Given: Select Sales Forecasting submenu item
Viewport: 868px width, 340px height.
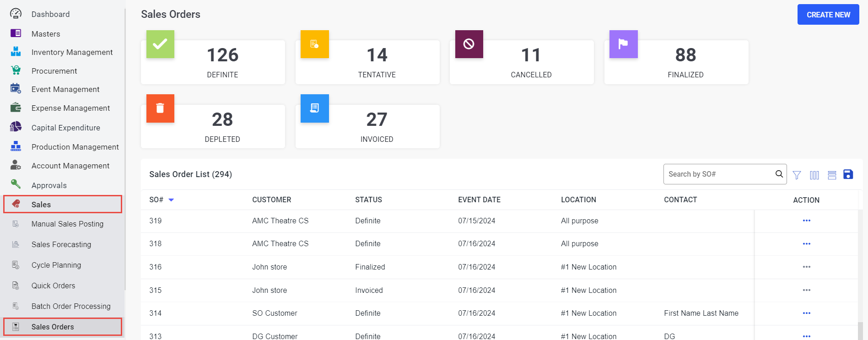Looking at the screenshot, I should [x=61, y=244].
